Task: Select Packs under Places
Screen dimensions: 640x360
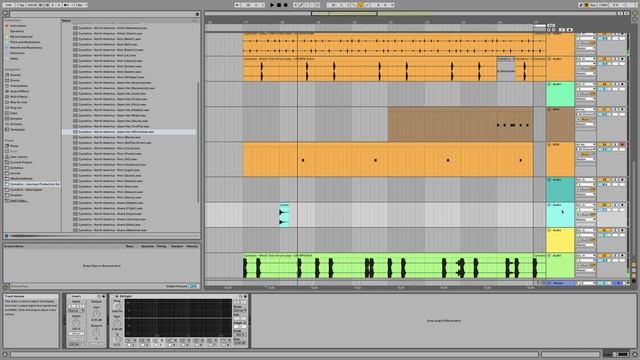Action: click(x=14, y=146)
